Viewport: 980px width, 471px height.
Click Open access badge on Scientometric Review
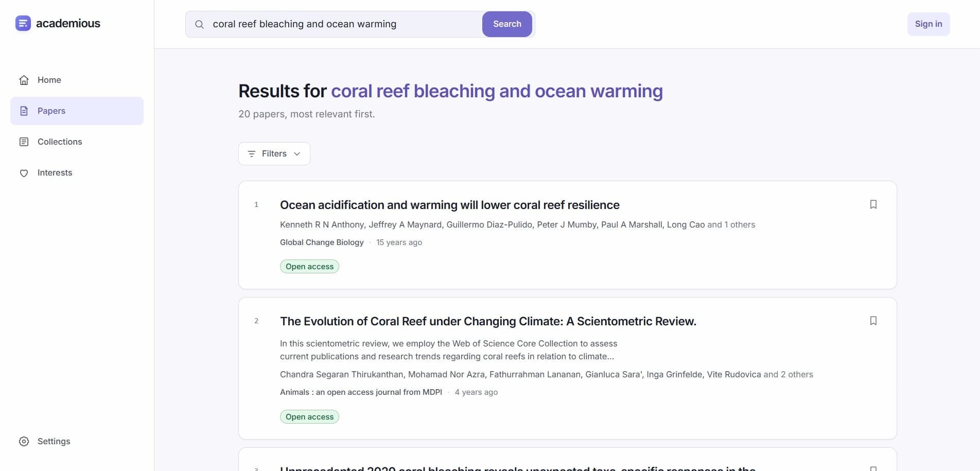coord(309,417)
